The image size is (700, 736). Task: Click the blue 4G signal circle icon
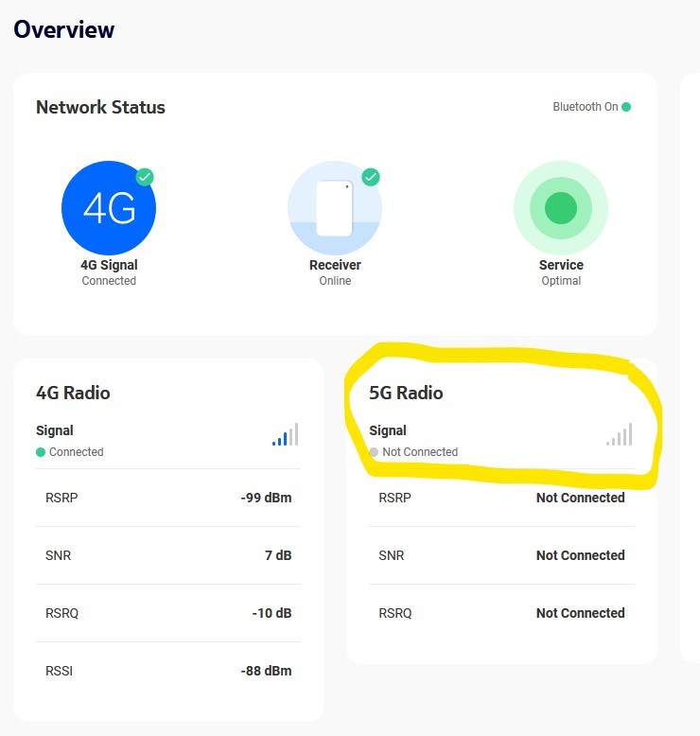[109, 208]
